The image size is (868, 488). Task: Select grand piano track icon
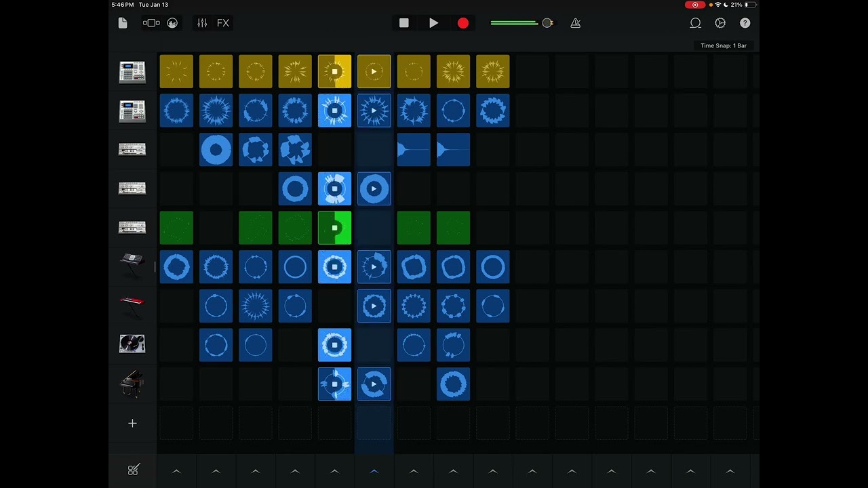coord(132,384)
